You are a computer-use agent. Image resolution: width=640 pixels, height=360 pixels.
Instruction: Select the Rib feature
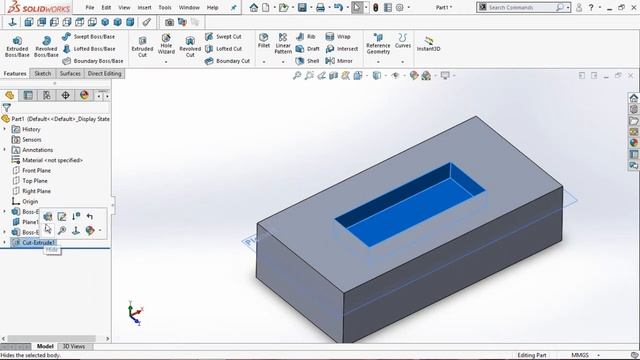click(x=306, y=37)
